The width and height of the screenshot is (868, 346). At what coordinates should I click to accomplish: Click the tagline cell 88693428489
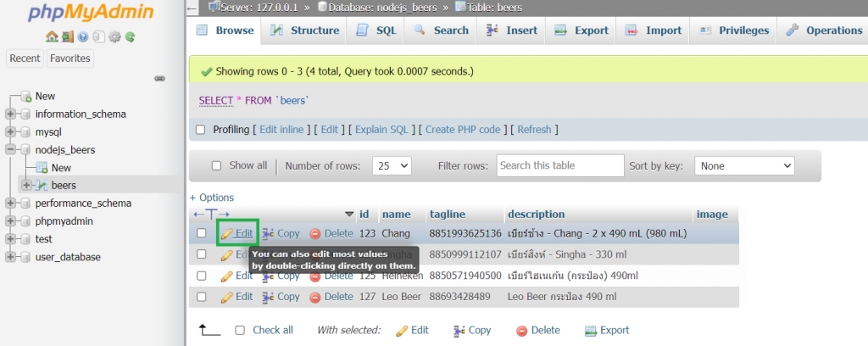click(x=460, y=297)
